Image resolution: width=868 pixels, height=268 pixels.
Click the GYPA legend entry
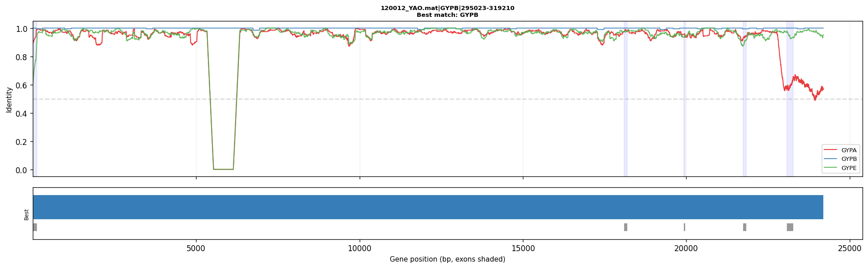coord(840,150)
